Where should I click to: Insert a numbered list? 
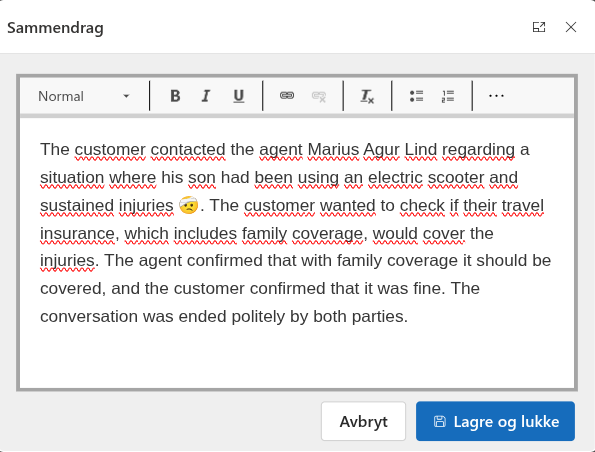pyautogui.click(x=448, y=96)
